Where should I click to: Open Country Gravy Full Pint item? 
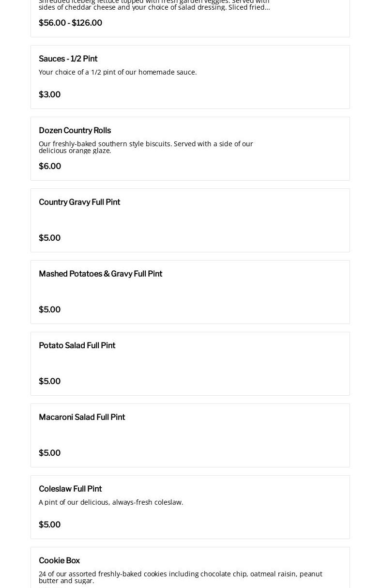[79, 202]
